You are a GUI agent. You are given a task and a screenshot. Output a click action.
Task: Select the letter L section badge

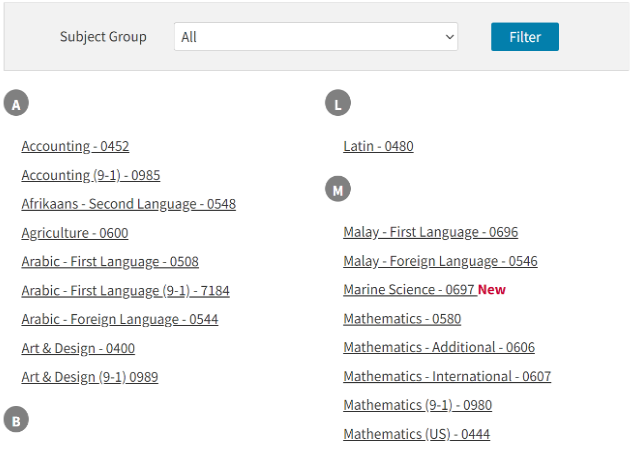pyautogui.click(x=338, y=103)
